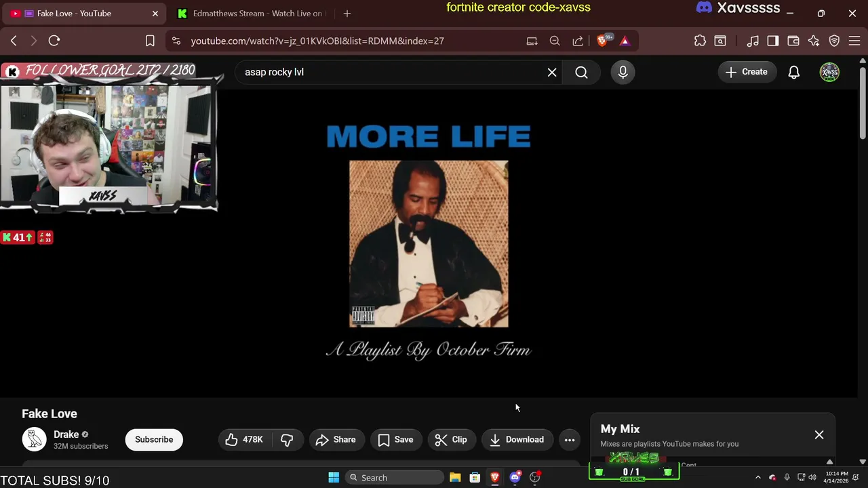Open YouTube notifications bell
This screenshot has width=868, height=488.
click(794, 72)
